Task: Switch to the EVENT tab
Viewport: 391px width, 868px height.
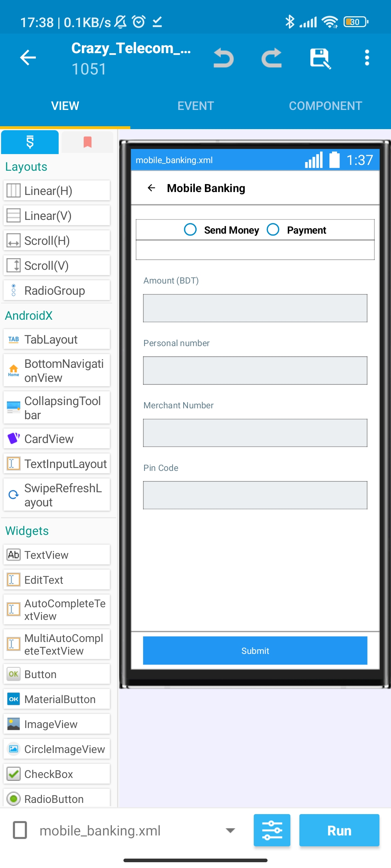Action: click(x=195, y=106)
